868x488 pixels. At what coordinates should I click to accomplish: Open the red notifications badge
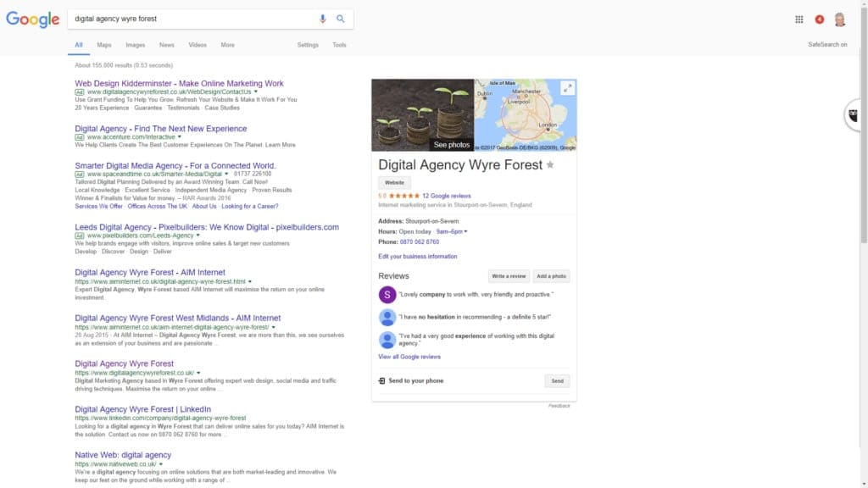(820, 19)
